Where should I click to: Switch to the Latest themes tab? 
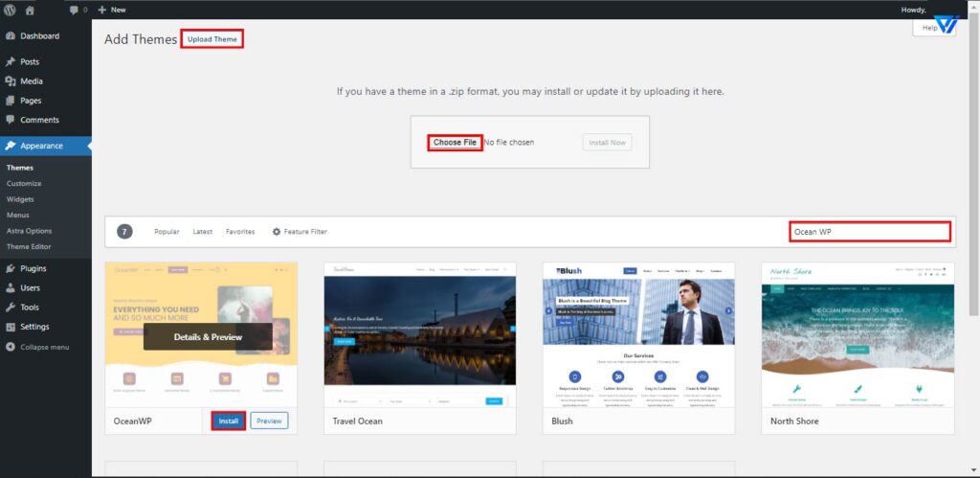click(203, 232)
